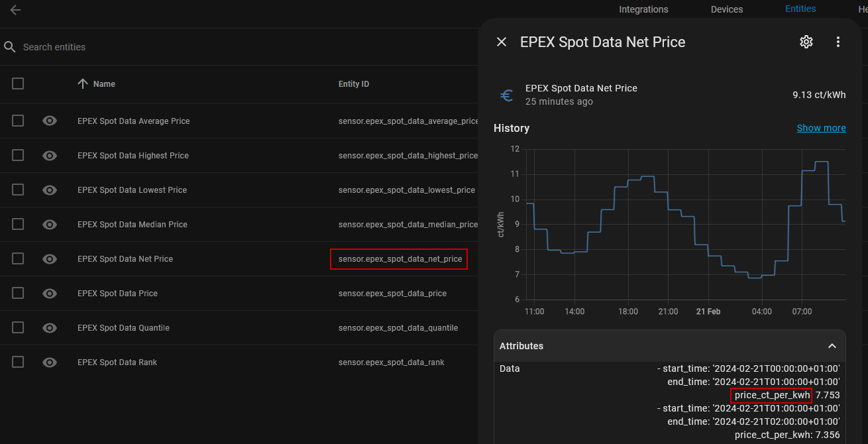Click sensor.epex_spot_data_price entity ID

[392, 294]
